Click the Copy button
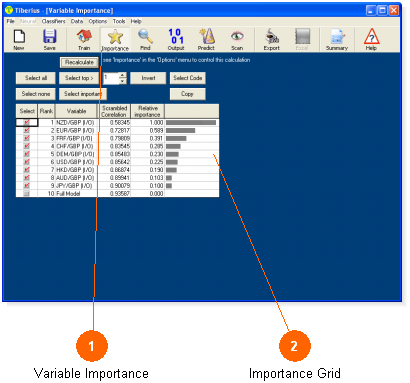This screenshot has height=383, width=410. 188,94
